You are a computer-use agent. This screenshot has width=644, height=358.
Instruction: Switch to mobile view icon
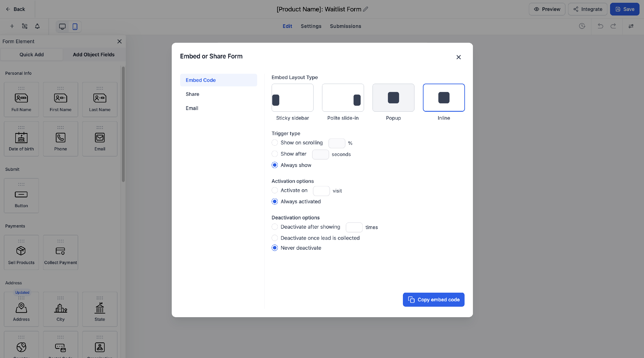pos(75,26)
